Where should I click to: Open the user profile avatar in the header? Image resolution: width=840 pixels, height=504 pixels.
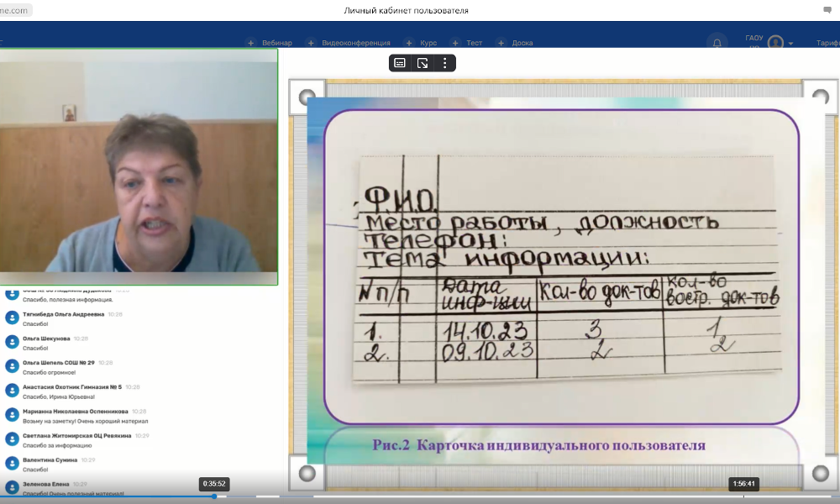tap(775, 42)
